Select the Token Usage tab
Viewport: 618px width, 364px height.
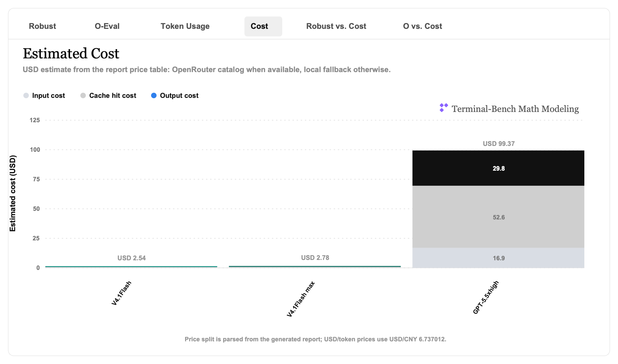(185, 26)
